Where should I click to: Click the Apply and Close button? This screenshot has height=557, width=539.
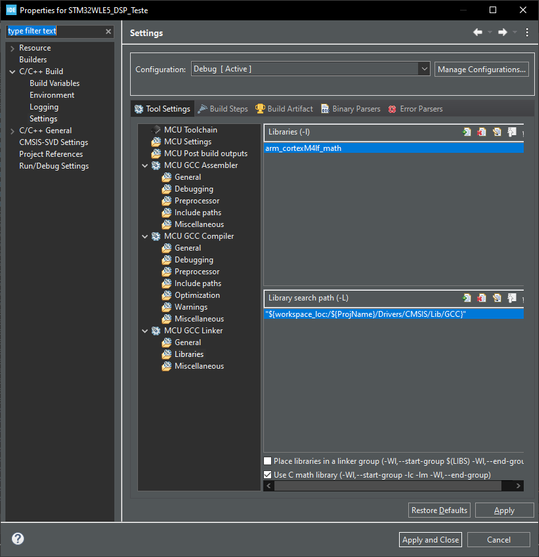click(430, 540)
